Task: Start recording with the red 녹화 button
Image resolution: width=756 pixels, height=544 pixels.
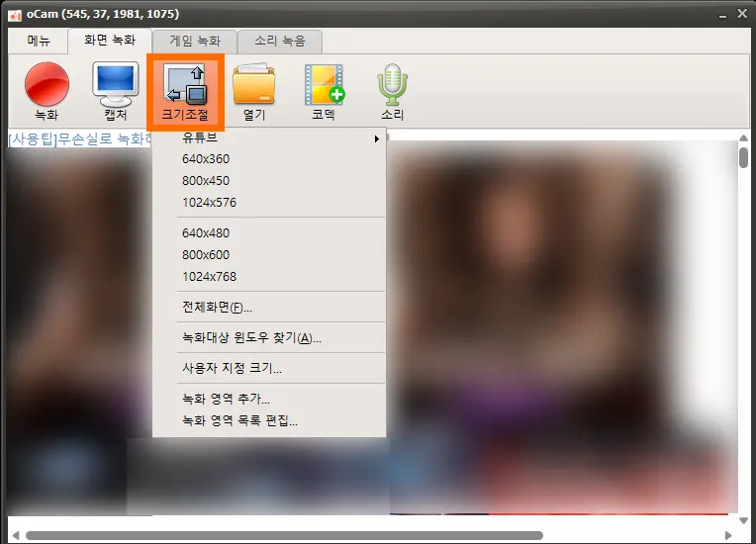Action: pyautogui.click(x=47, y=91)
